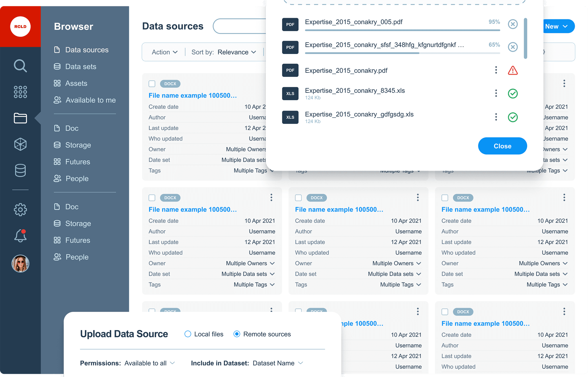This screenshot has height=377, width=588.
Task: Open settings gear icon in left rail
Action: click(20, 209)
